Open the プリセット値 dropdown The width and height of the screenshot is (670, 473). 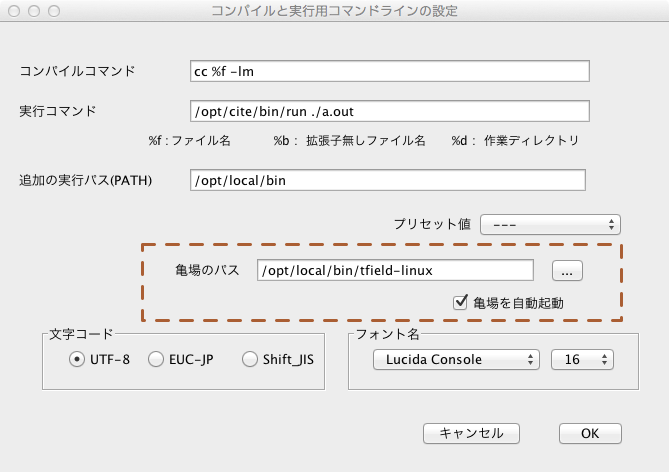coord(551,224)
